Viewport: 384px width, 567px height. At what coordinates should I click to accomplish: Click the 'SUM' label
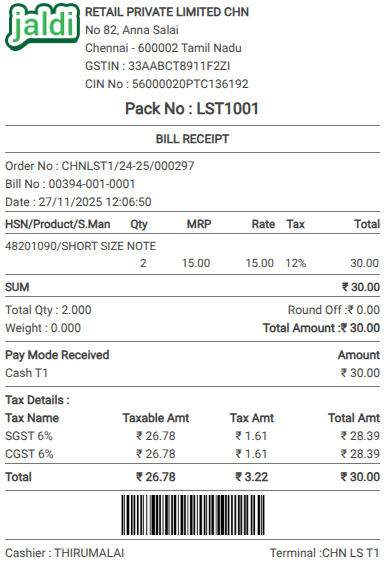click(17, 287)
